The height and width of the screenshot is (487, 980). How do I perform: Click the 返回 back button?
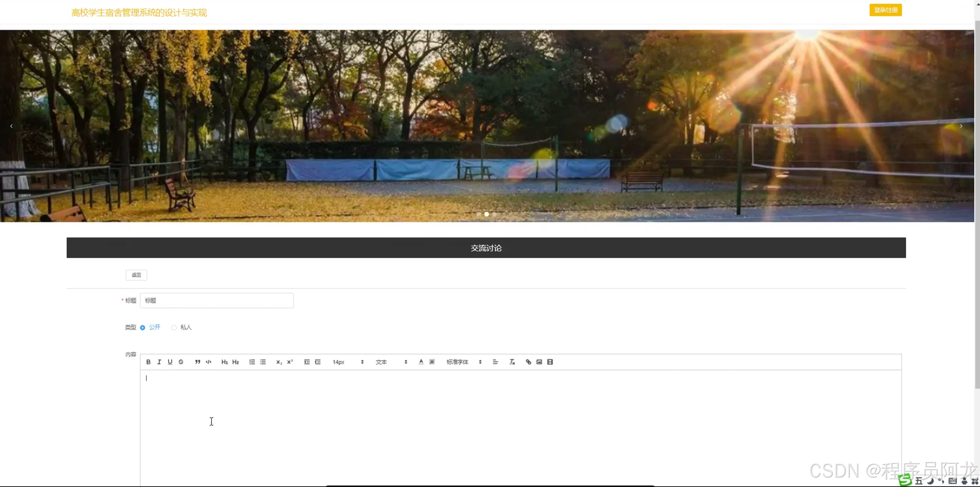click(136, 275)
